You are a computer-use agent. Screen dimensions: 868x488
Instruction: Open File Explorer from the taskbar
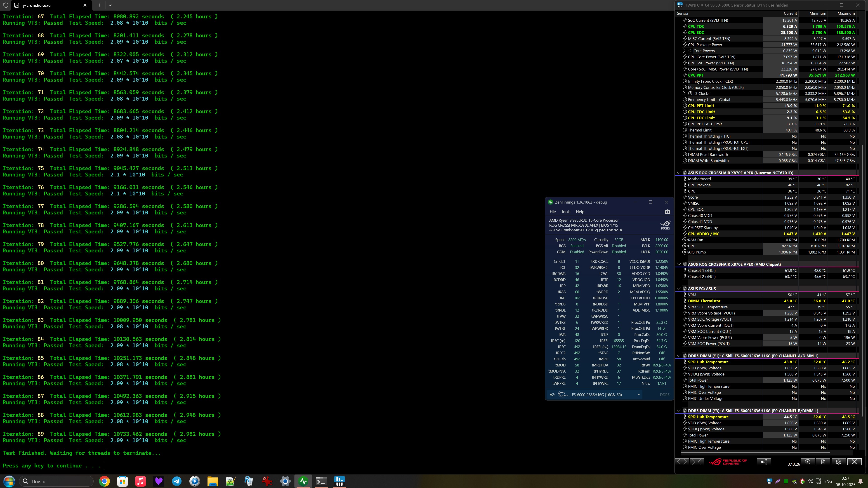tap(213, 481)
